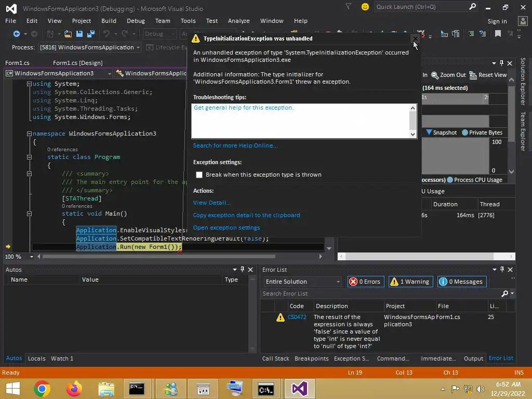Click Copy exception detail to the clipboard

click(x=247, y=215)
